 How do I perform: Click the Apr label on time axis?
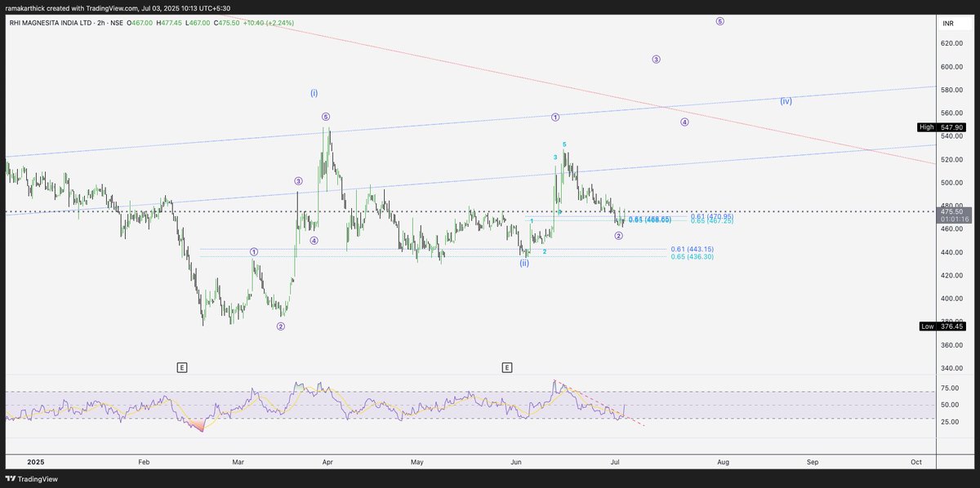tap(327, 462)
